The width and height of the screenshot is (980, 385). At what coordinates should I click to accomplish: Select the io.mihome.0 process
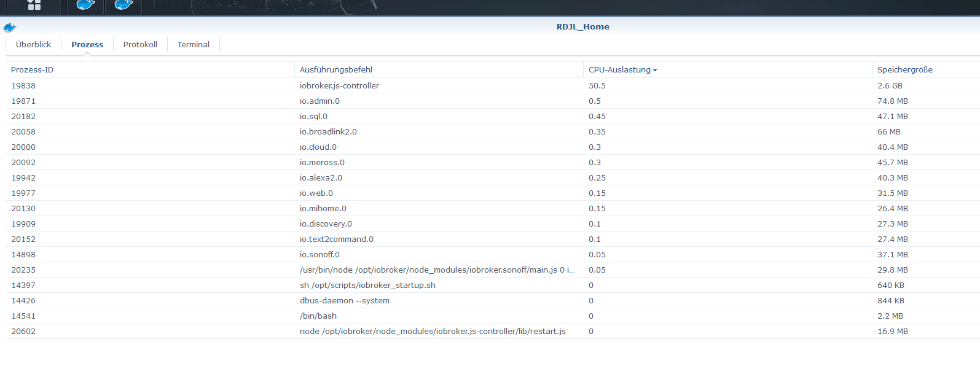[x=323, y=209]
